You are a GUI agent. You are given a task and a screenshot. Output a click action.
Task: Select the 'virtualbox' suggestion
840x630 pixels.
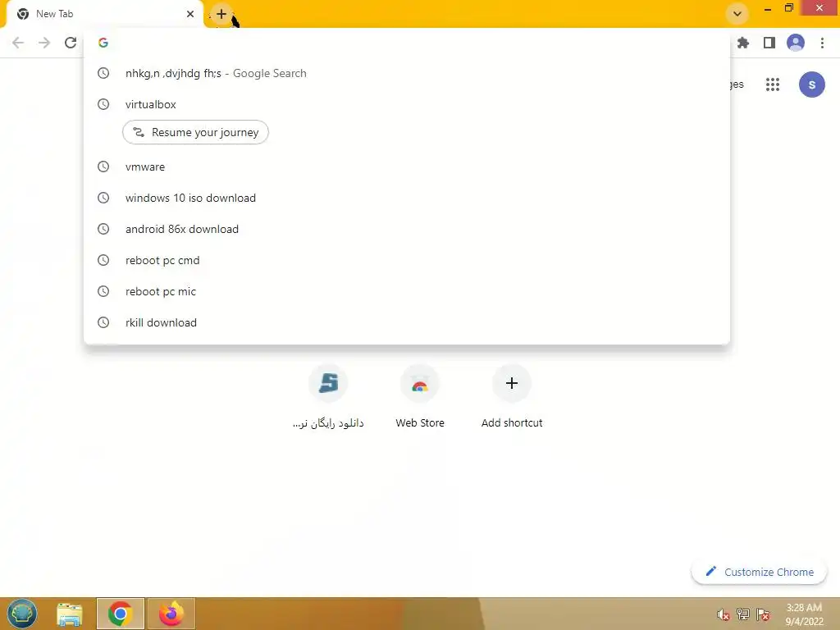click(407, 104)
